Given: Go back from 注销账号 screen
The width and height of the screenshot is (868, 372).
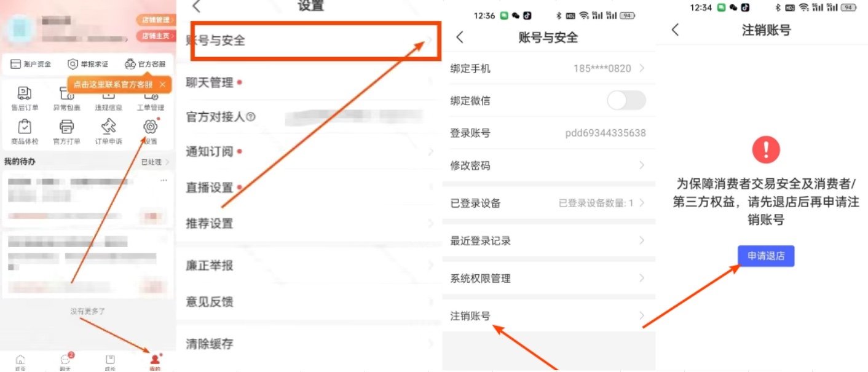Looking at the screenshot, I should (675, 30).
